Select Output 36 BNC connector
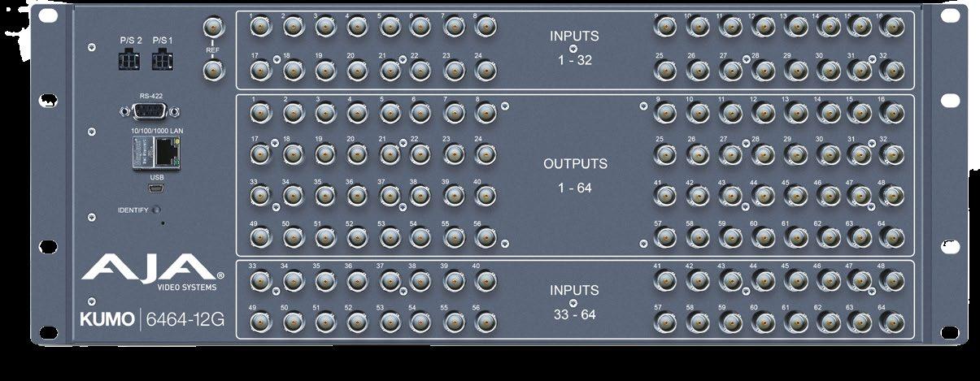Viewport: 980px width, 381px height. tap(357, 195)
